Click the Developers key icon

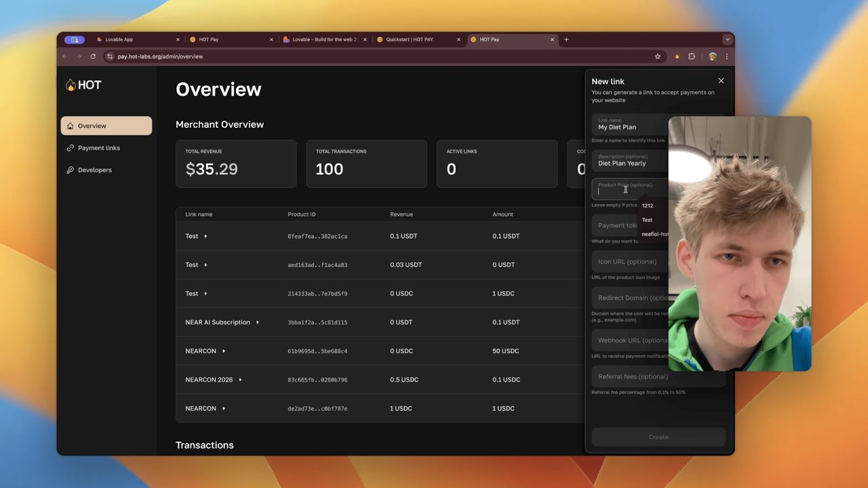coord(71,170)
